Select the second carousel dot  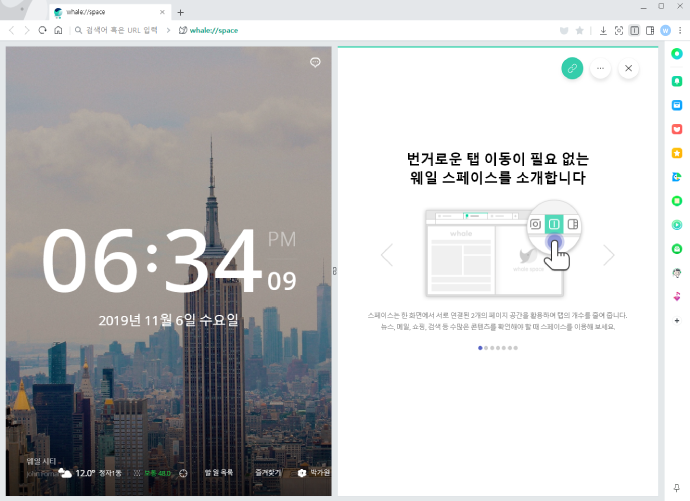(x=486, y=348)
